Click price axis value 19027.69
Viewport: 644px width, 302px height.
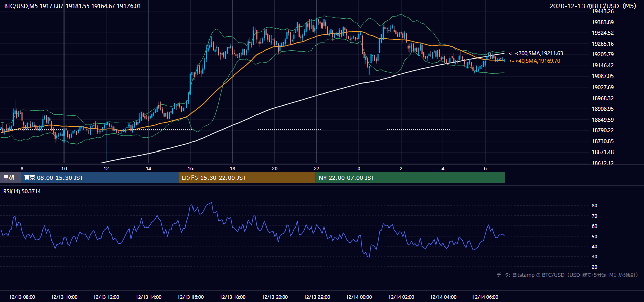click(603, 87)
